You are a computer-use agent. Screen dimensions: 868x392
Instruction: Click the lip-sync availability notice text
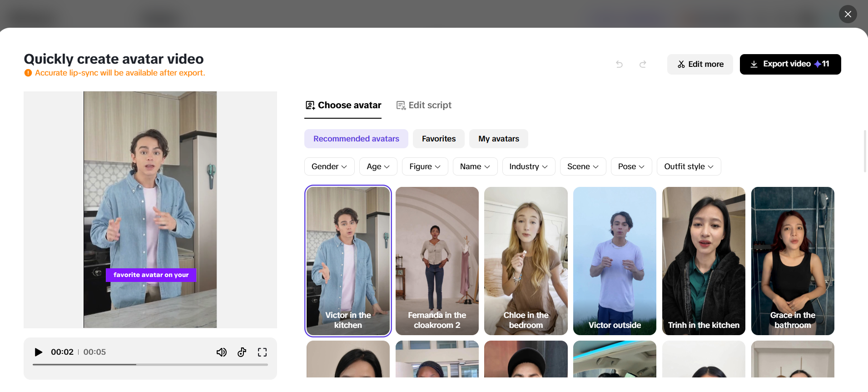pos(120,73)
